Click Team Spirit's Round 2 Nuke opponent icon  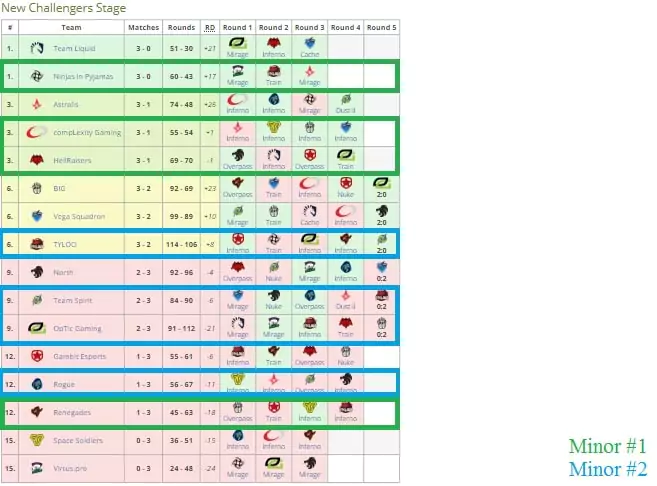274,295
